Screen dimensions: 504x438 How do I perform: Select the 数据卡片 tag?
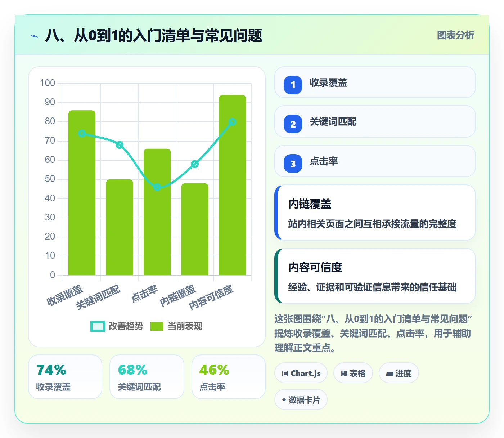point(301,400)
